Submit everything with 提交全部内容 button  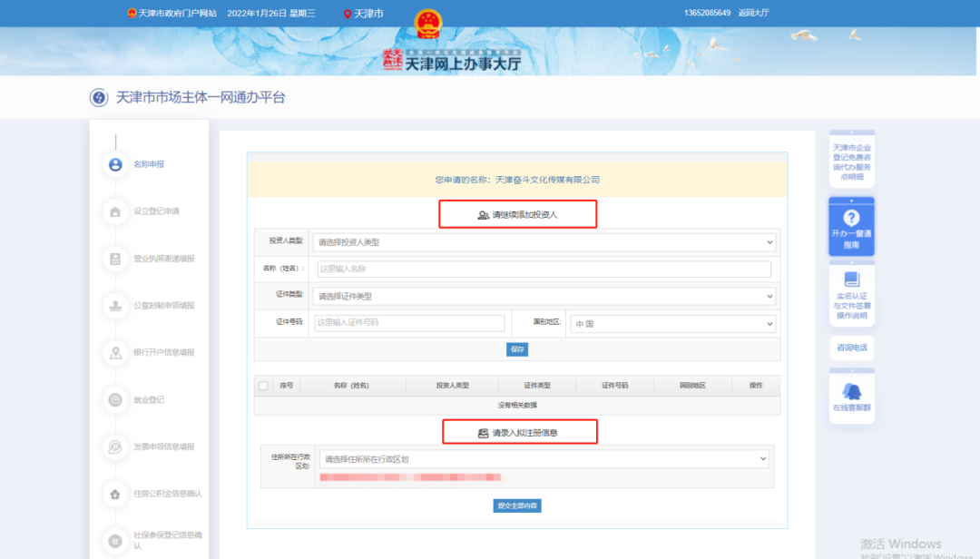(518, 505)
